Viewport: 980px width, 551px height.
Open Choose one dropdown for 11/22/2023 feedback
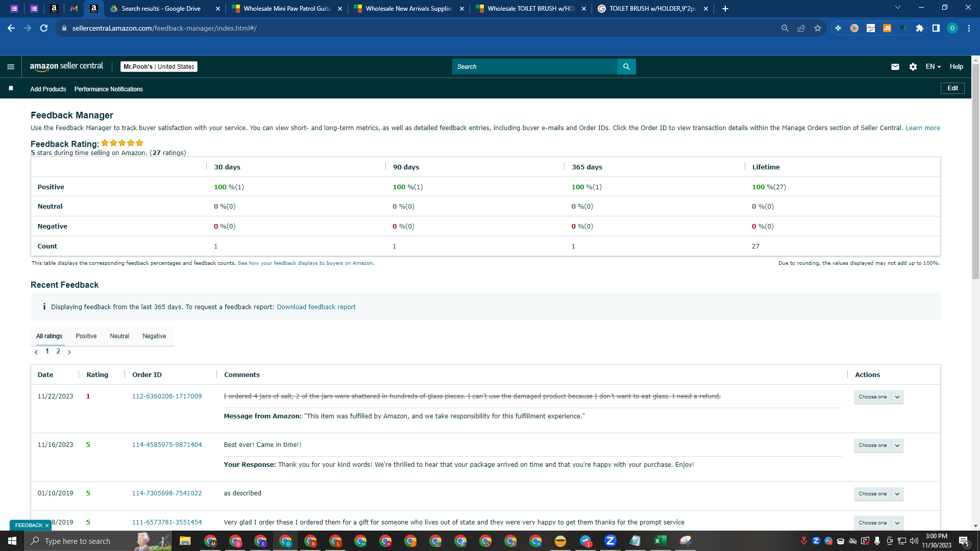878,397
